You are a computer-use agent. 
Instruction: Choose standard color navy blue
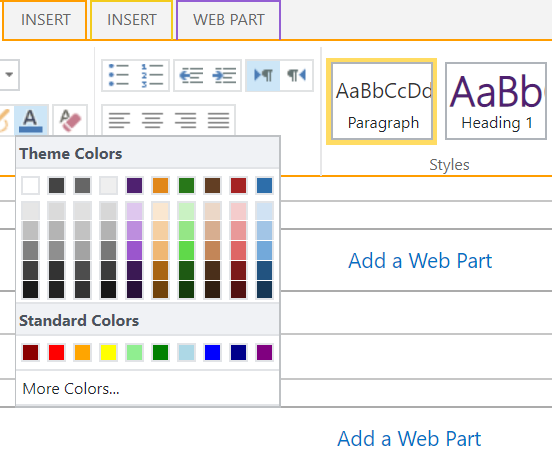click(238, 352)
